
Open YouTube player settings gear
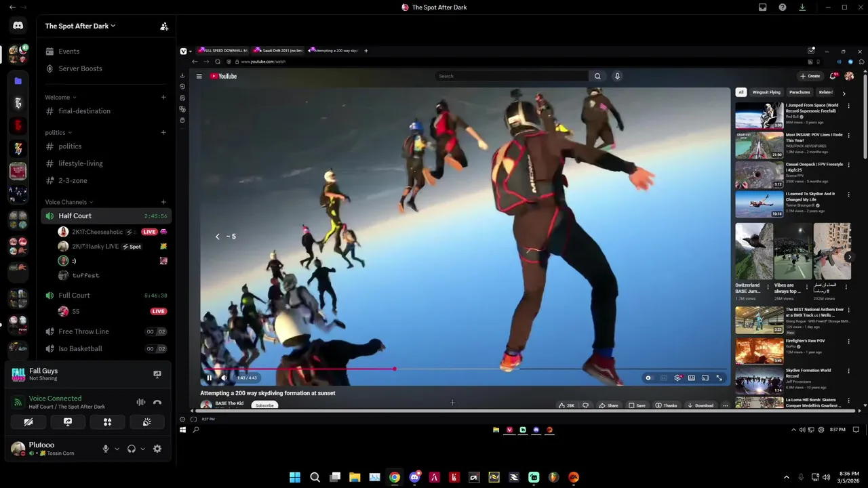click(x=677, y=378)
